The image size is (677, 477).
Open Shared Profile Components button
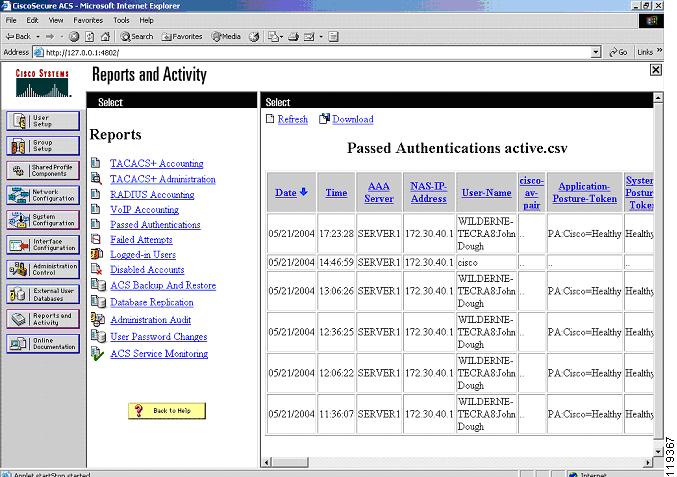[43, 171]
